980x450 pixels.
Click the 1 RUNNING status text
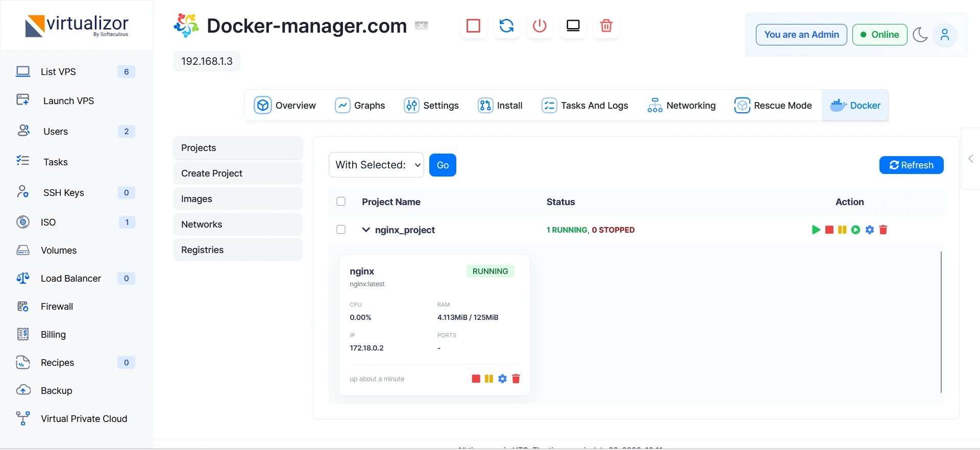point(567,230)
